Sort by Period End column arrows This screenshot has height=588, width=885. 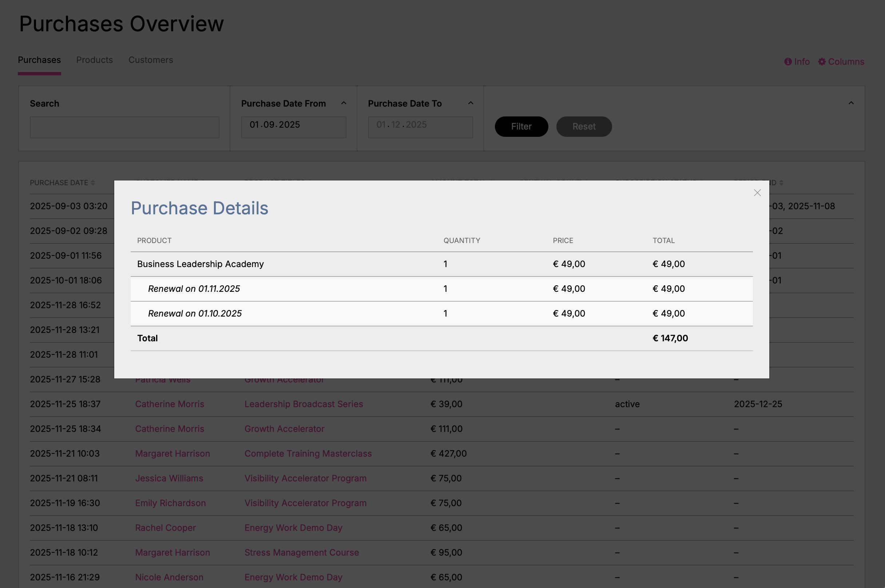point(781,183)
